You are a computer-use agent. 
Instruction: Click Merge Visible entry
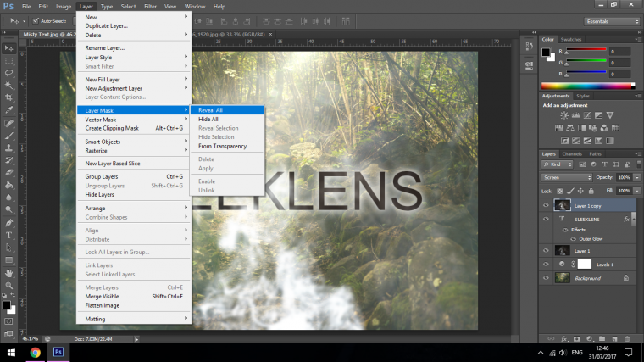[x=134, y=296]
